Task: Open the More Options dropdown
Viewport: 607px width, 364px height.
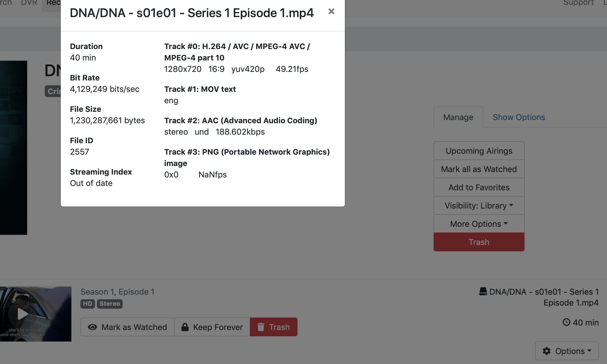Action: pyautogui.click(x=479, y=224)
